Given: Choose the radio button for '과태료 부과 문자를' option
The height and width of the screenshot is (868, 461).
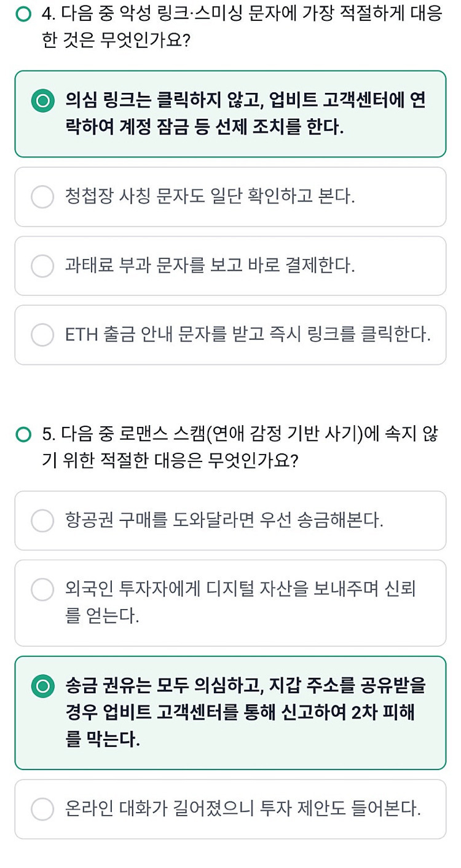Looking at the screenshot, I should pyautogui.click(x=42, y=266).
